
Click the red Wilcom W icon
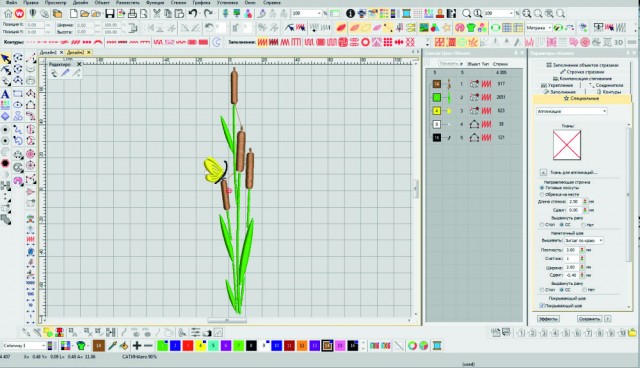[x=19, y=13]
